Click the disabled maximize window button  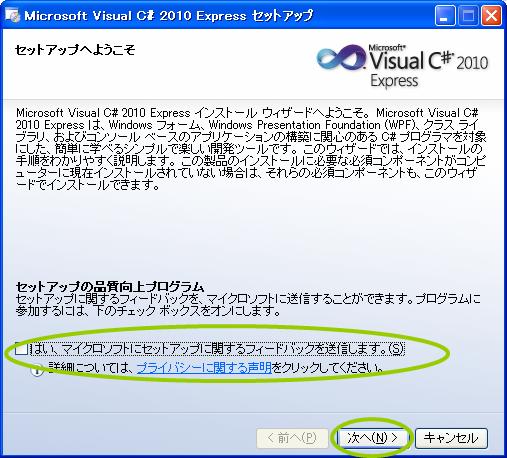pyautogui.click(x=468, y=16)
